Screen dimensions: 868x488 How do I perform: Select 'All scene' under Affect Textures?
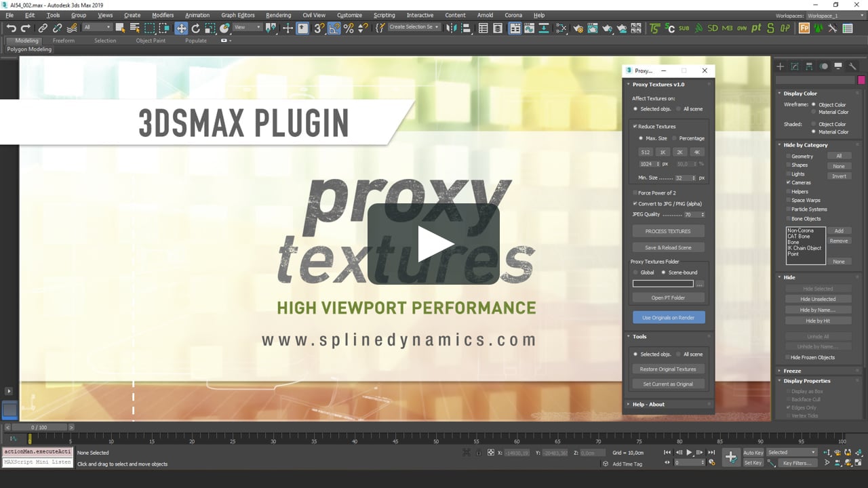[679, 108]
